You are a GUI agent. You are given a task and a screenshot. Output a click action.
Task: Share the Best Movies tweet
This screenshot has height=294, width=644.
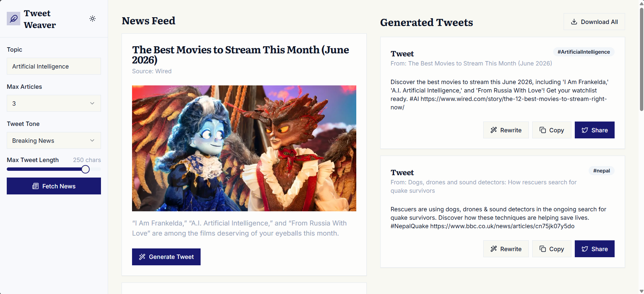[x=594, y=130]
